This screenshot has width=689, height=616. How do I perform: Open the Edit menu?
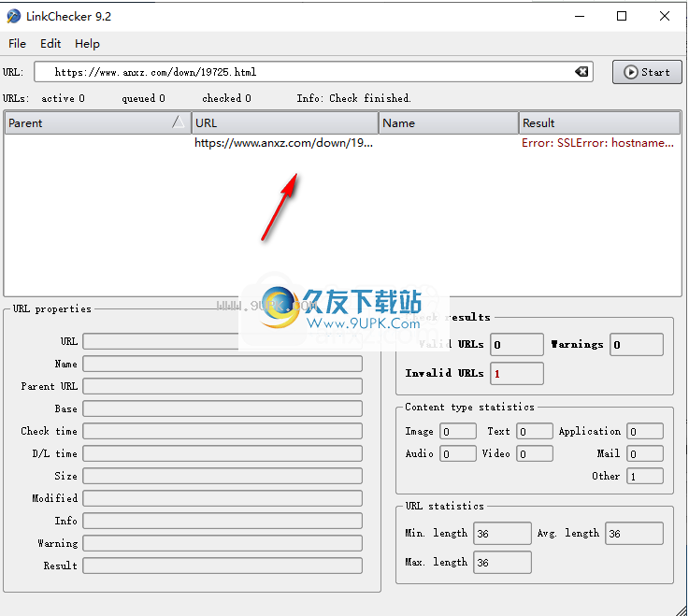(x=50, y=44)
